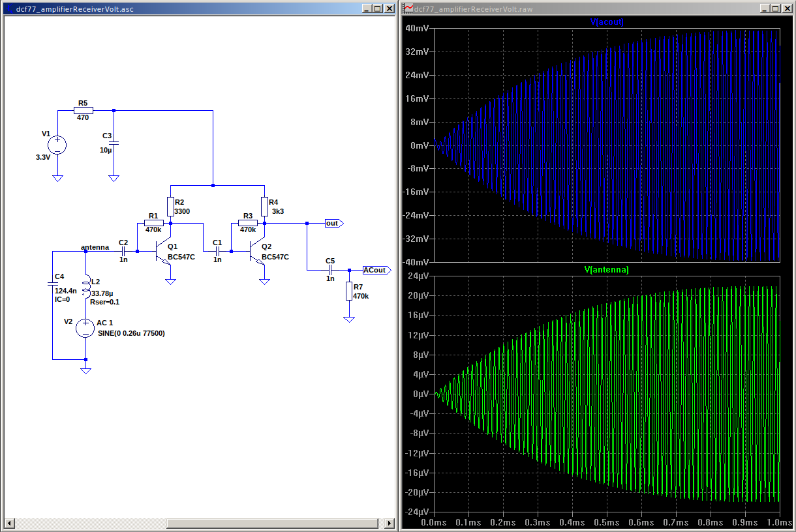Maximize the waveform .raw window
This screenshot has height=532, width=796.
[776, 8]
